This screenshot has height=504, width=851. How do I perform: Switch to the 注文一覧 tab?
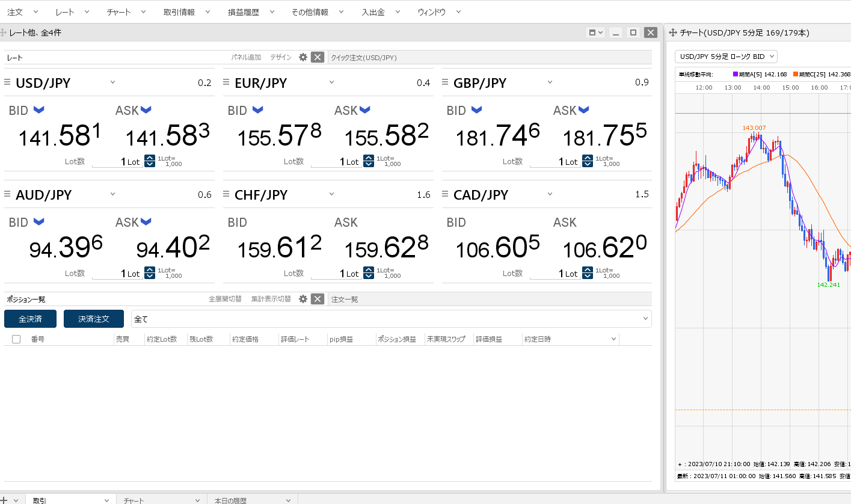click(x=345, y=299)
